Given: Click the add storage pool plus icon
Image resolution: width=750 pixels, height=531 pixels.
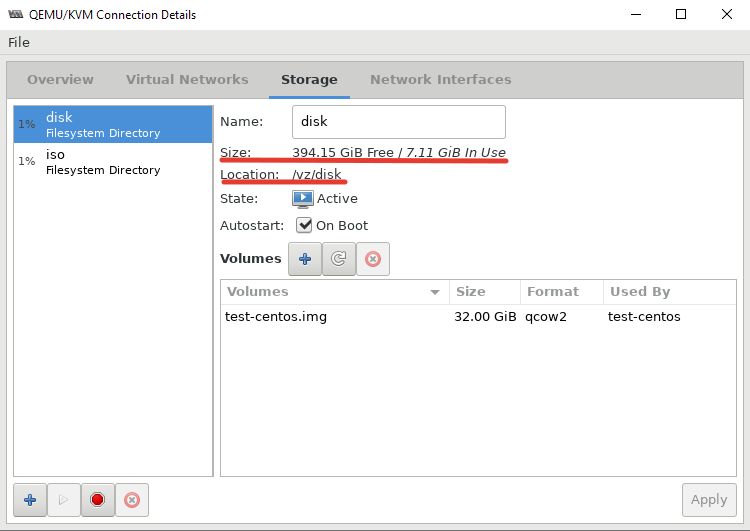Looking at the screenshot, I should tap(30, 500).
